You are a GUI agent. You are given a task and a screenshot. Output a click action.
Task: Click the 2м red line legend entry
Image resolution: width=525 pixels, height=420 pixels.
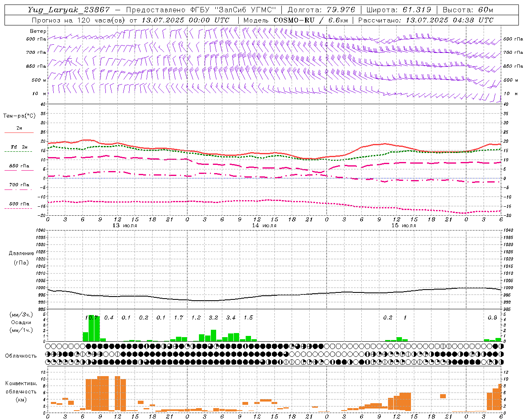[19, 128]
